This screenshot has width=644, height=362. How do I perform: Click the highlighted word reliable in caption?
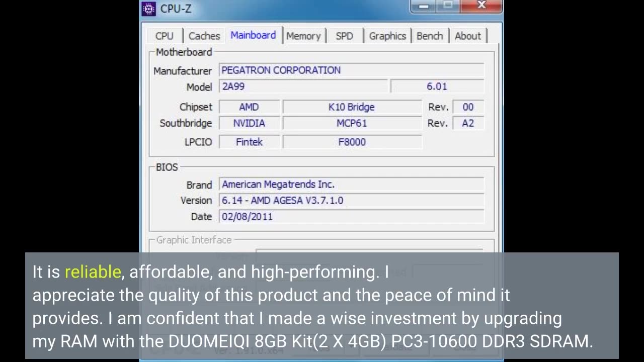click(93, 272)
